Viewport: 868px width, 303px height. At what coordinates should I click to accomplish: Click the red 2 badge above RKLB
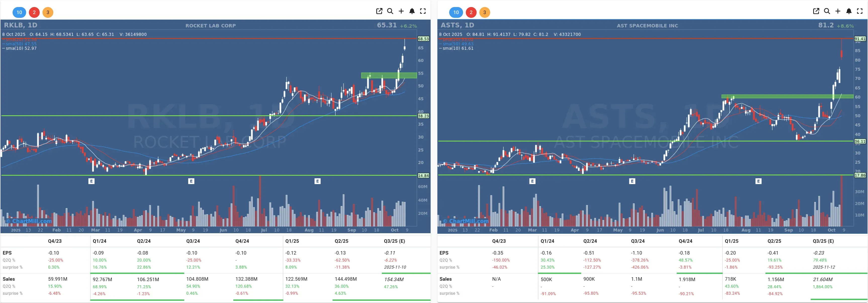pyautogui.click(x=34, y=13)
